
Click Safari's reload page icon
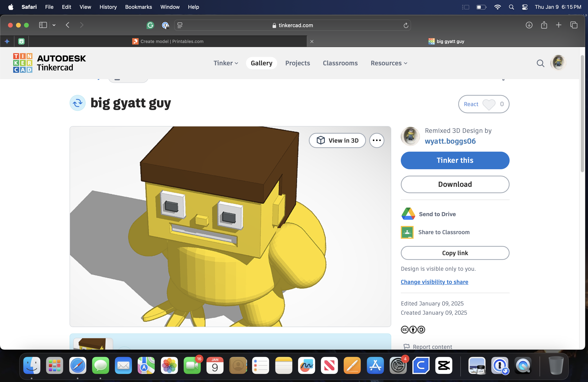406,25
